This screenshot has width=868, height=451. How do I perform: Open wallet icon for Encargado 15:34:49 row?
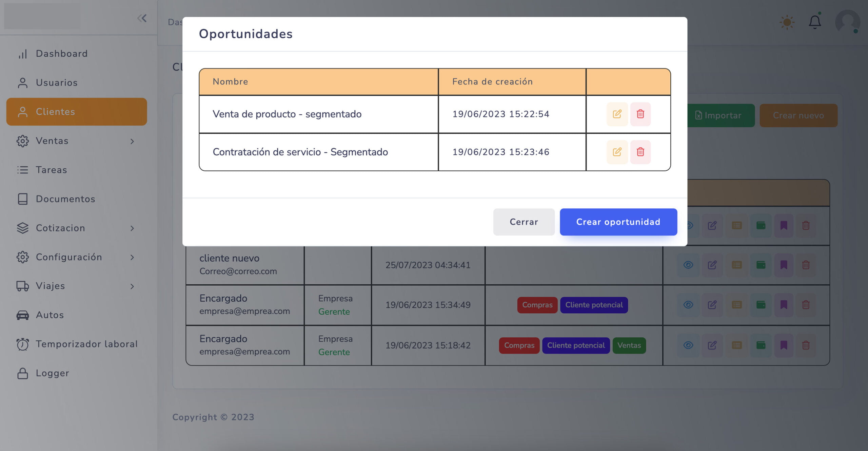click(x=761, y=305)
